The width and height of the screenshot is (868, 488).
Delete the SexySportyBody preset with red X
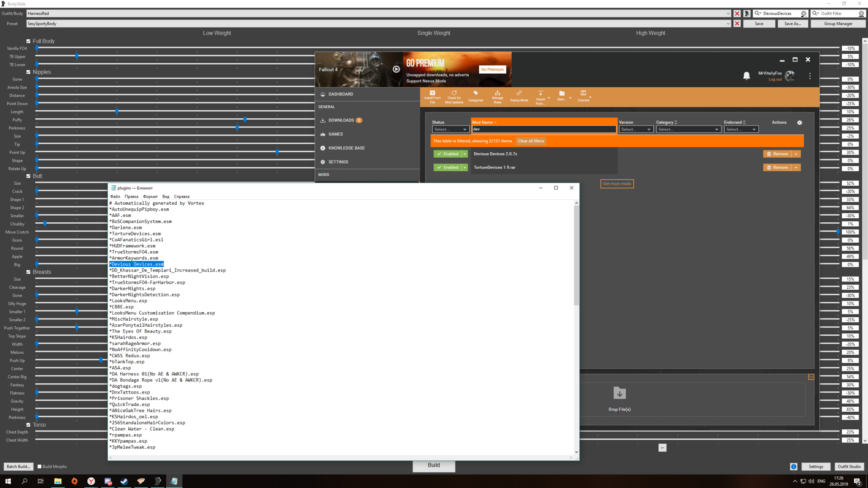737,23
